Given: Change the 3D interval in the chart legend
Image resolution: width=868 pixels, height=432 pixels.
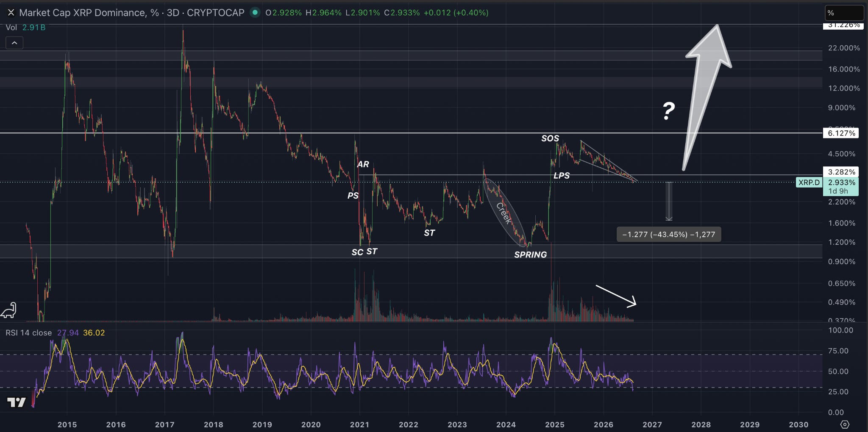Looking at the screenshot, I should pos(173,13).
